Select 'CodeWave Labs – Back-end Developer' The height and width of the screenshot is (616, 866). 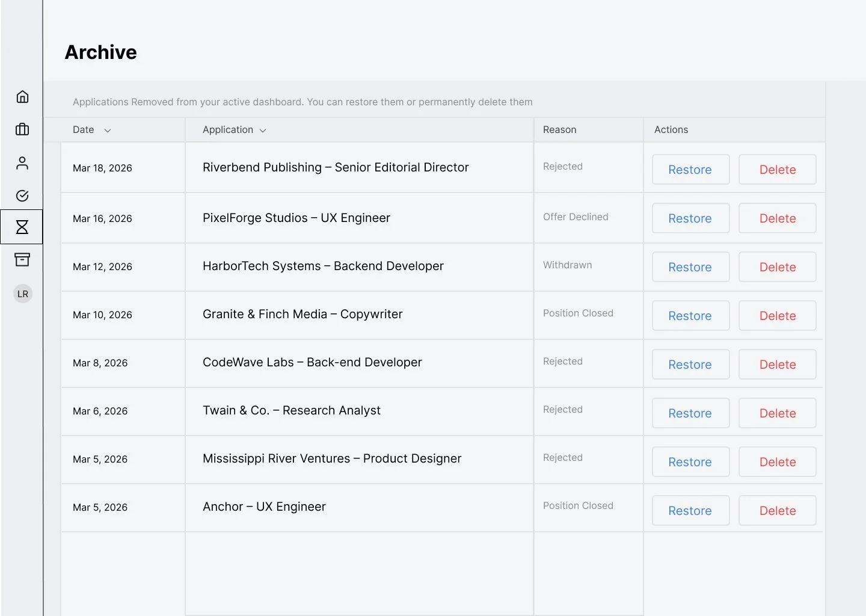coord(312,363)
